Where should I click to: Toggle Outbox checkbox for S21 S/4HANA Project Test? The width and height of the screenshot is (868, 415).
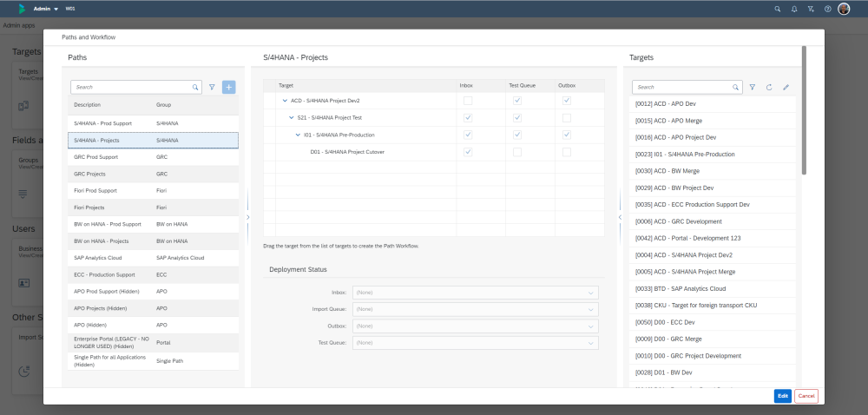(x=567, y=118)
